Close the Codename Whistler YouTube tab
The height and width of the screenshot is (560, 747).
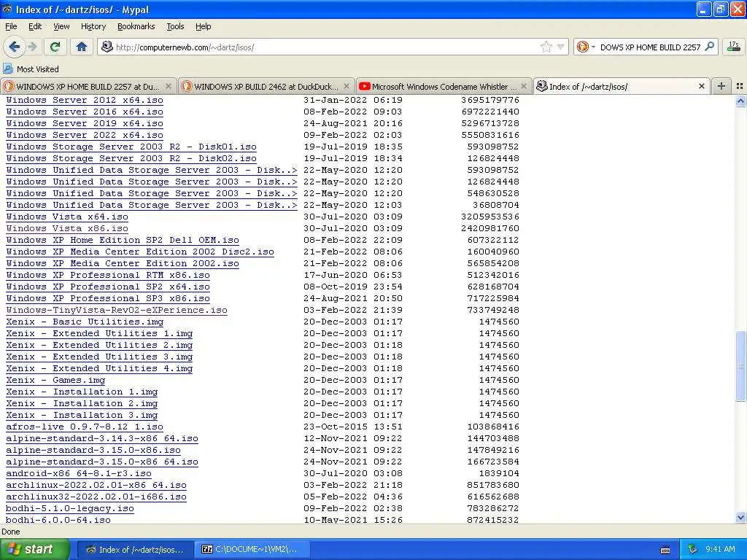524,86
